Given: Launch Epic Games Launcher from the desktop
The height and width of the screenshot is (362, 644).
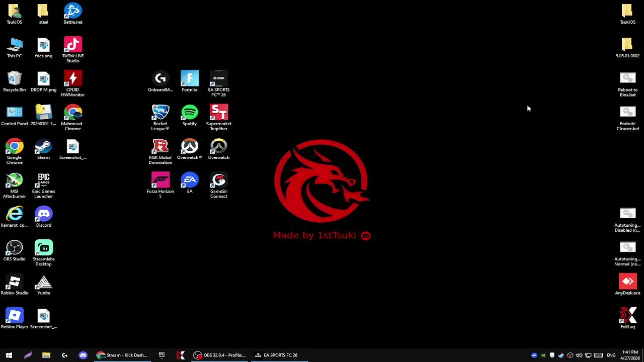Looking at the screenshot, I should click(44, 186).
